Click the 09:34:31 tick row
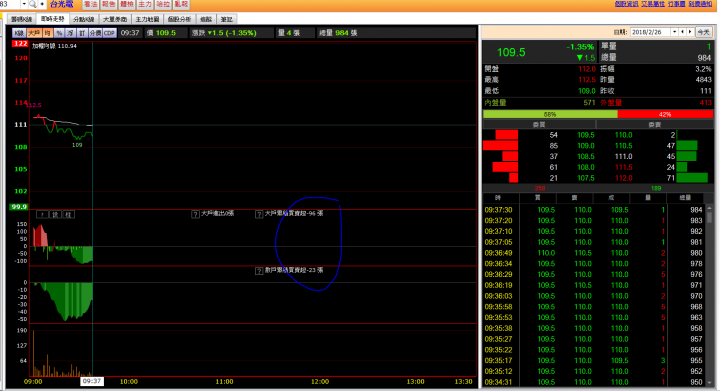 pos(594,382)
